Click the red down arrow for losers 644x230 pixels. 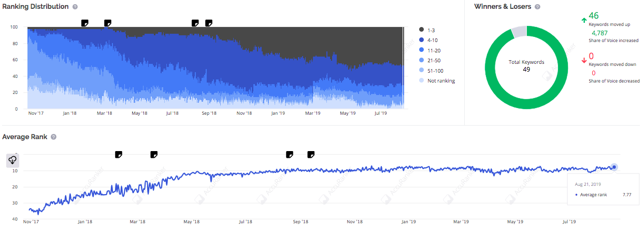tap(584, 61)
